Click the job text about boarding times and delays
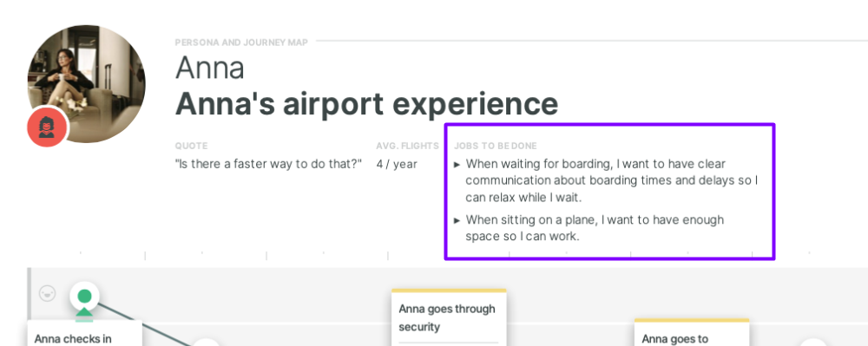This screenshot has width=868, height=346. pos(612,180)
